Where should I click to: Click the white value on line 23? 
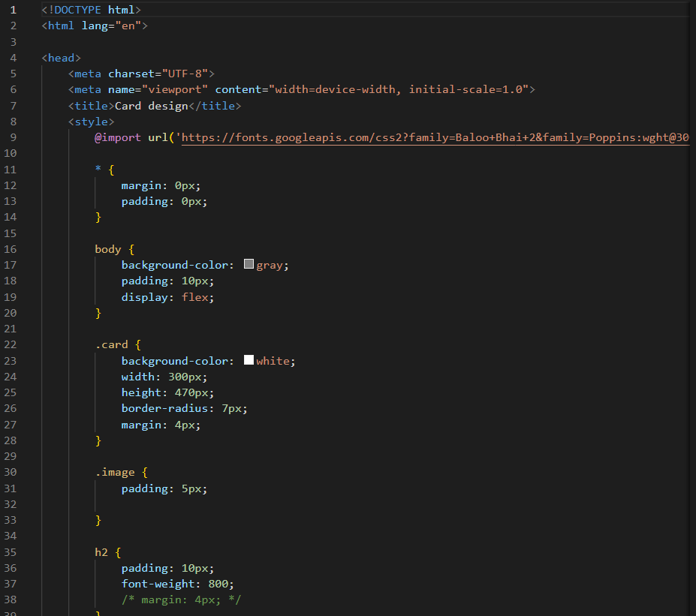(x=273, y=361)
